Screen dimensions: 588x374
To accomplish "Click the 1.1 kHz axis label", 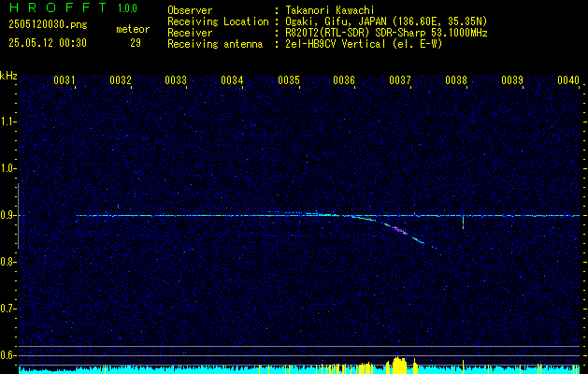I will pyautogui.click(x=7, y=122).
